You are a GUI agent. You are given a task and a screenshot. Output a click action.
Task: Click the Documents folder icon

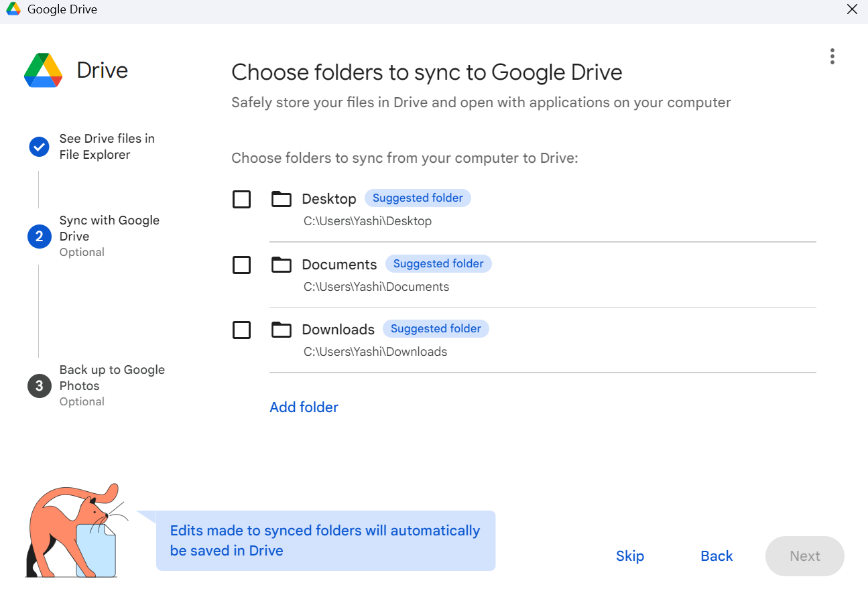pos(282,265)
